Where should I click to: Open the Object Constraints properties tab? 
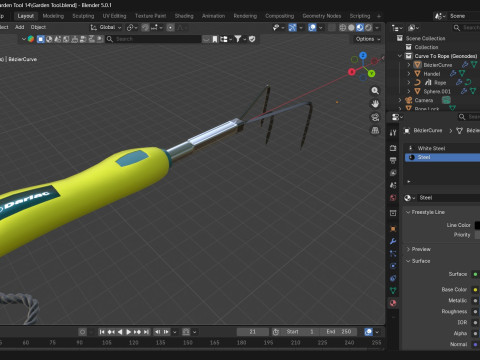point(393,278)
